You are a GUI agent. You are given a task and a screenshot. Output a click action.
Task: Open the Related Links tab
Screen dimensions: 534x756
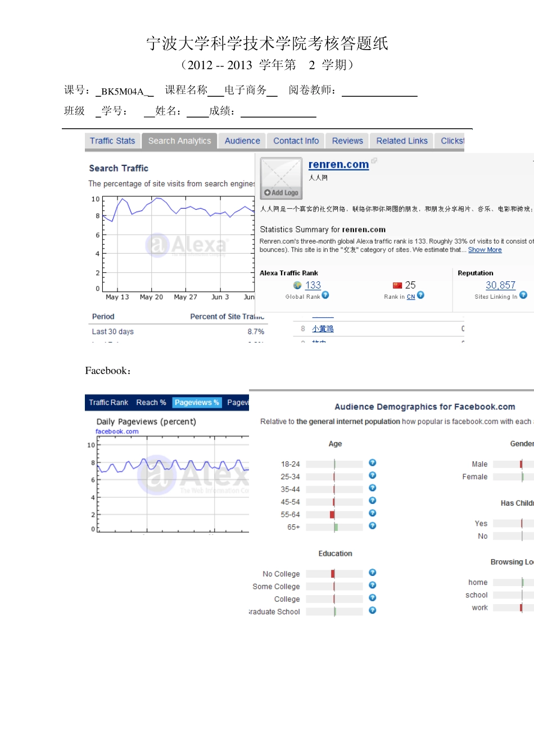tap(402, 141)
